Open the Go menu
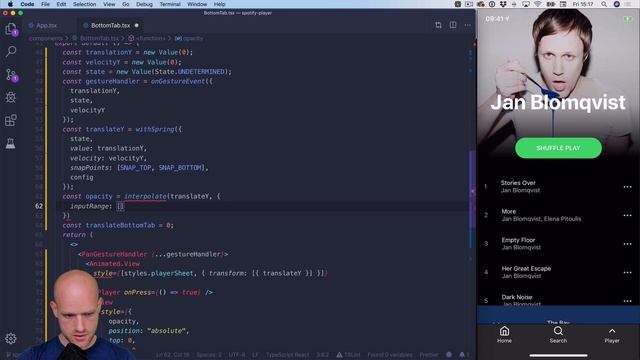The width and height of the screenshot is (640, 360). point(126,4)
